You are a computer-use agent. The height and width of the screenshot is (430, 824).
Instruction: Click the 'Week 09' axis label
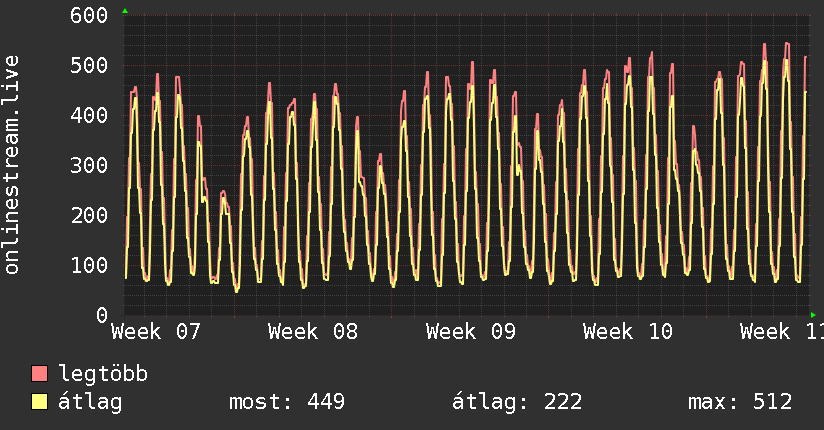tap(471, 332)
